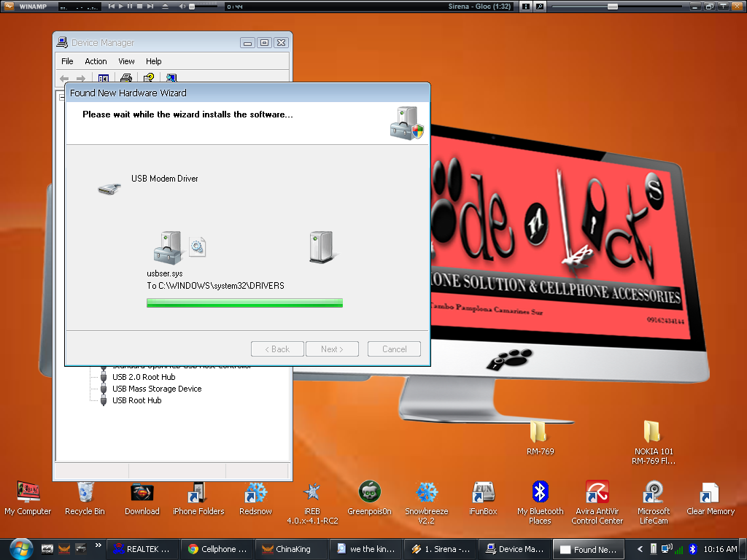Select the Greenpois0n desktop icon
This screenshot has width=747, height=560.
(x=369, y=498)
